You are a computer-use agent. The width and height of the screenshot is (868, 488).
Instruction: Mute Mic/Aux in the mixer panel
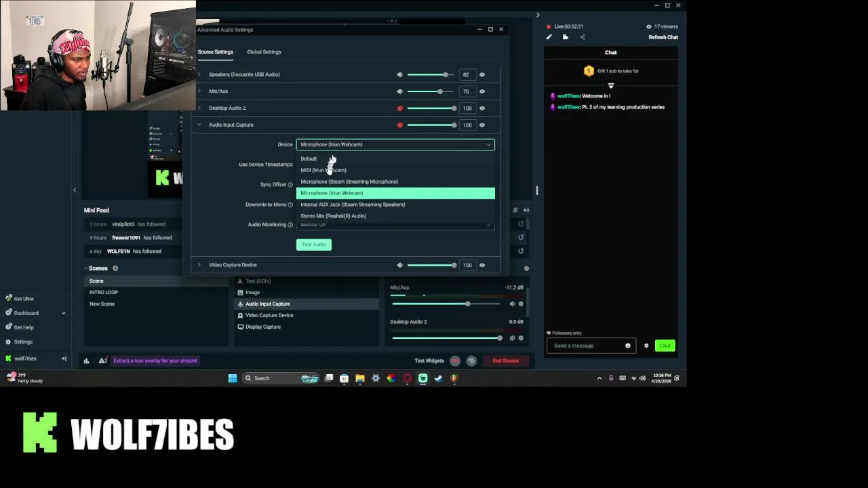(x=512, y=304)
